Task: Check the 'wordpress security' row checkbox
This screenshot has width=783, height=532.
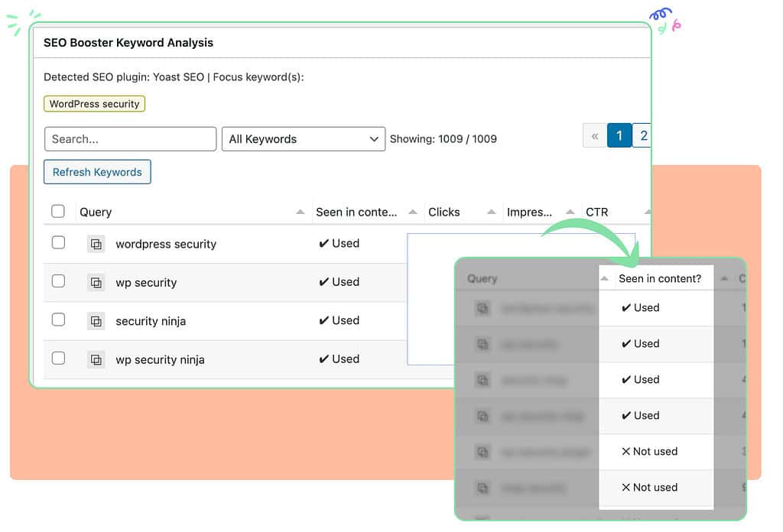Action: [x=58, y=242]
